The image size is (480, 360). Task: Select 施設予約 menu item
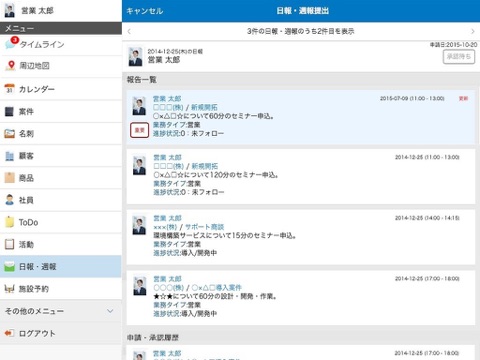(61, 289)
